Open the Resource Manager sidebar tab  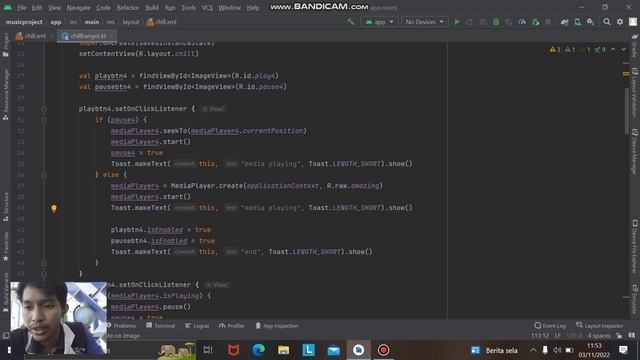[x=5, y=95]
